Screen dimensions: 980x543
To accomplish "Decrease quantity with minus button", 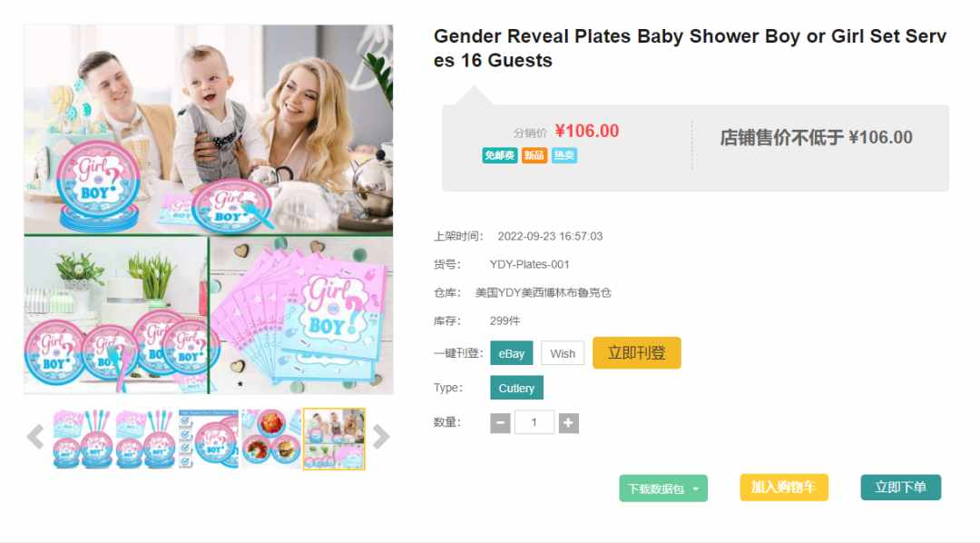I will click(x=500, y=423).
